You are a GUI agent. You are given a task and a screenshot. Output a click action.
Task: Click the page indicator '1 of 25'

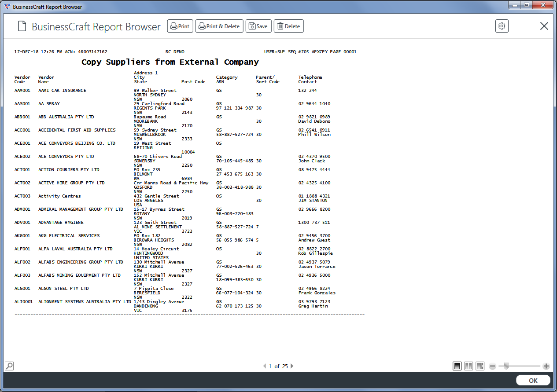278,366
